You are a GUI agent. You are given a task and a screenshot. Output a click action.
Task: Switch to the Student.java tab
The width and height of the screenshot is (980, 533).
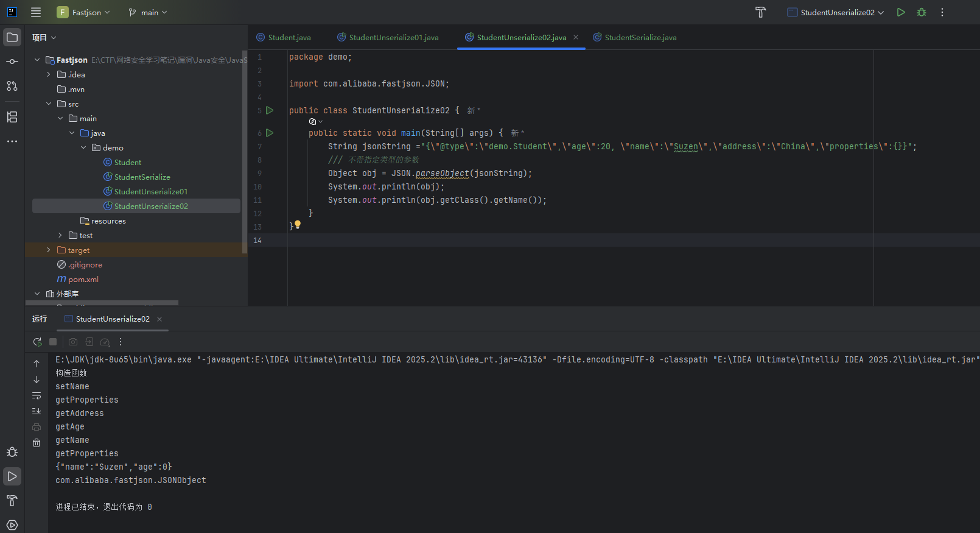(x=284, y=37)
